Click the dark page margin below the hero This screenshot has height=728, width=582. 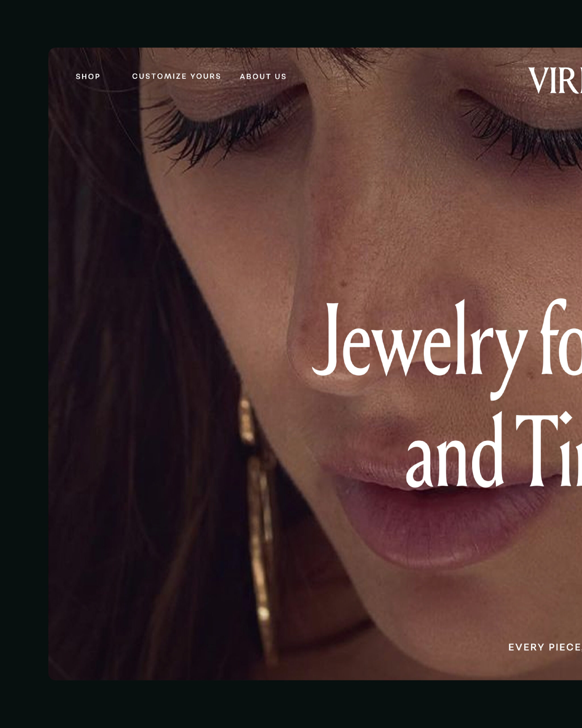291,704
